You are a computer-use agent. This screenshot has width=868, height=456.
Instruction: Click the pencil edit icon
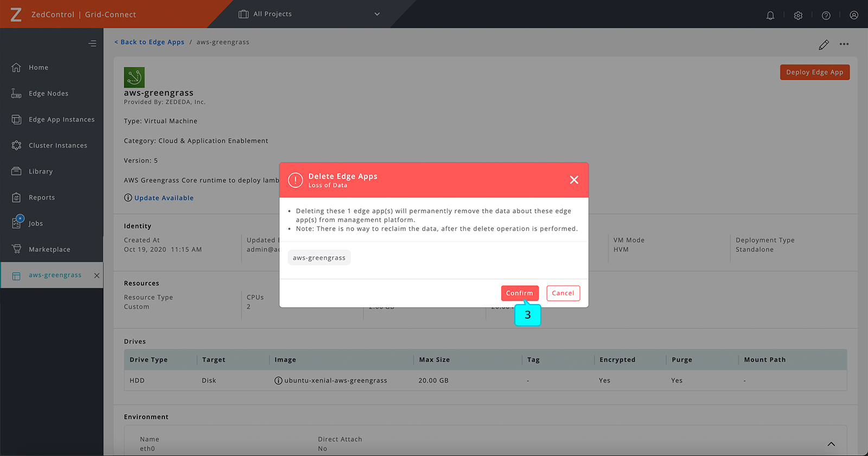coord(824,45)
